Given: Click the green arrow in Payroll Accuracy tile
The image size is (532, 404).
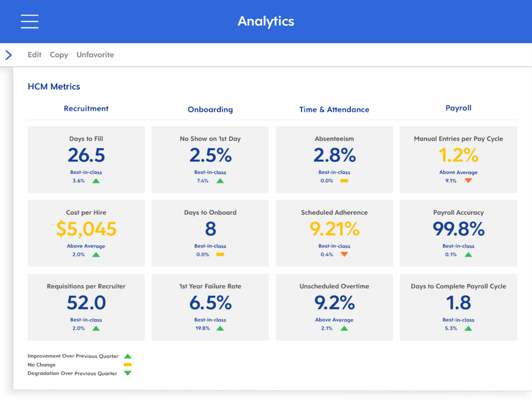Looking at the screenshot, I should tap(468, 255).
